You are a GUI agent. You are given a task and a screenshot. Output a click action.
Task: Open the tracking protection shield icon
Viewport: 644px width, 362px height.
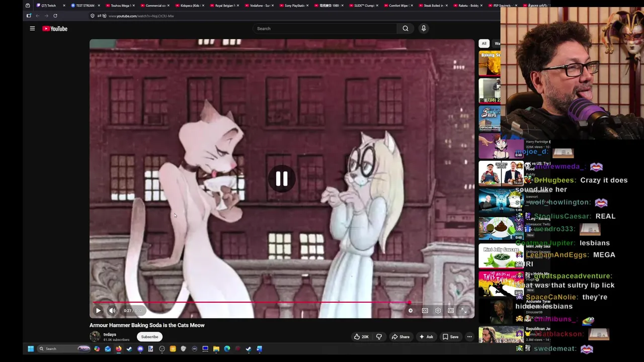point(93,16)
